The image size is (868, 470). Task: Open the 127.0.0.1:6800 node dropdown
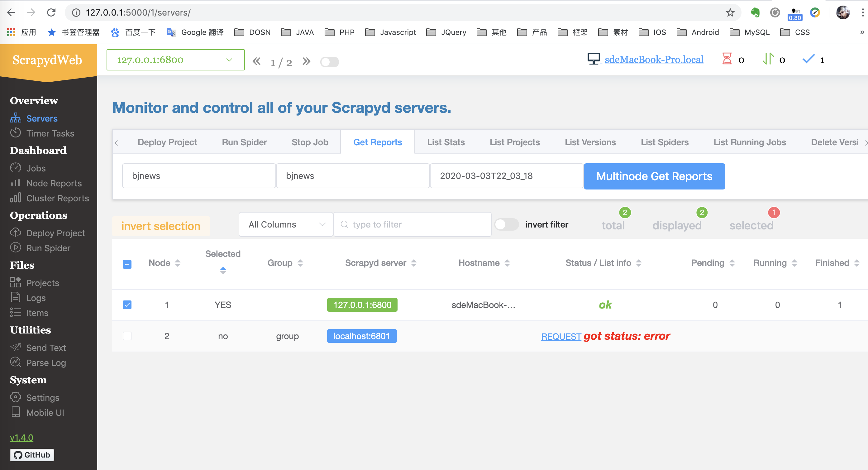[x=175, y=60]
